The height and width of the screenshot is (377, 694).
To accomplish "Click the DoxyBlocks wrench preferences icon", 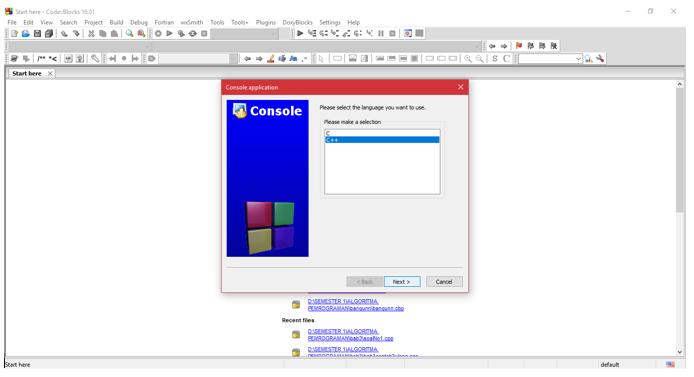I will click(95, 58).
